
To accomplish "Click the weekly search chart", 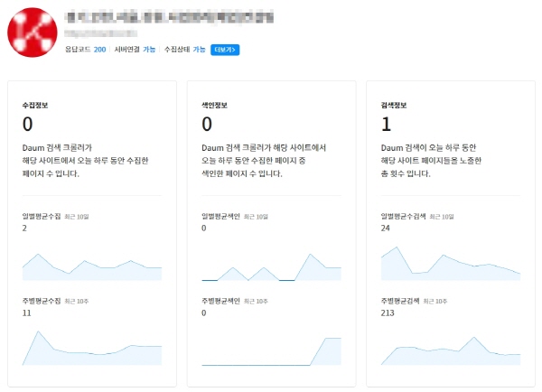I will click(x=451, y=350).
